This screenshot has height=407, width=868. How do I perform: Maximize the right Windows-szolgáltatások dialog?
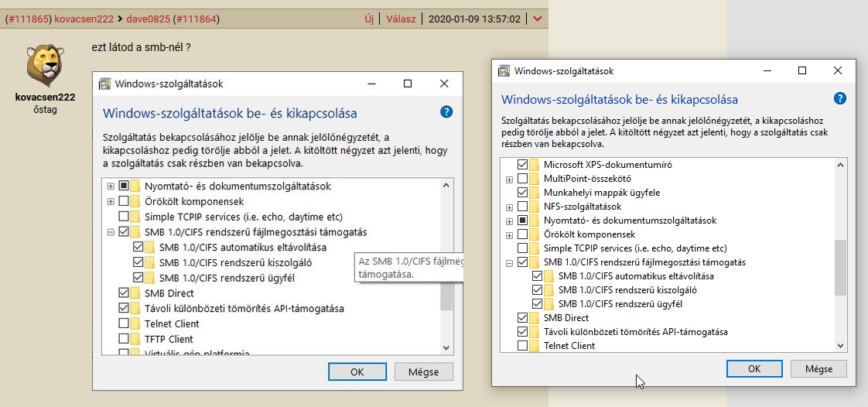tap(801, 71)
